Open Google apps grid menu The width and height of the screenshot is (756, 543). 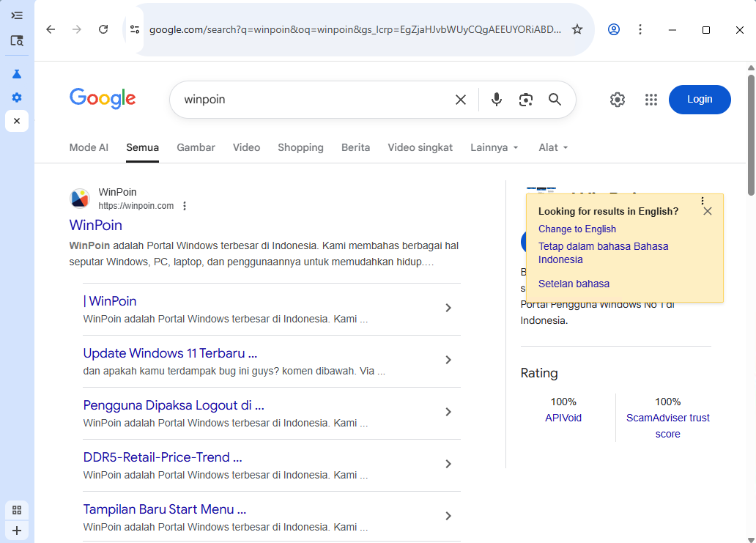coord(651,100)
